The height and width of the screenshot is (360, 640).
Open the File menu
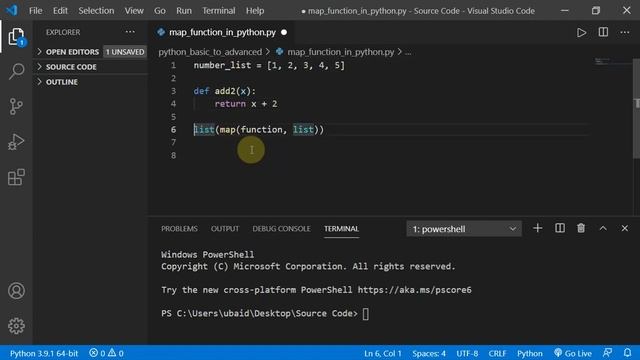point(36,11)
